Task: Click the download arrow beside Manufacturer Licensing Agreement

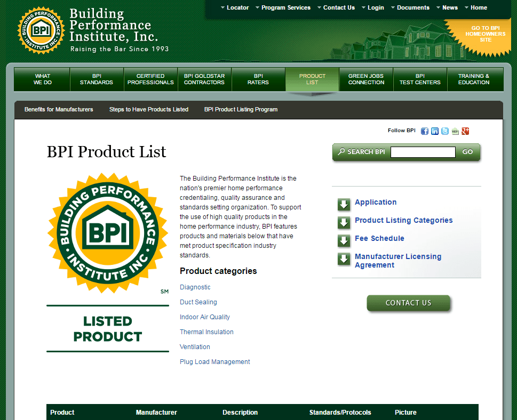Action: click(344, 259)
